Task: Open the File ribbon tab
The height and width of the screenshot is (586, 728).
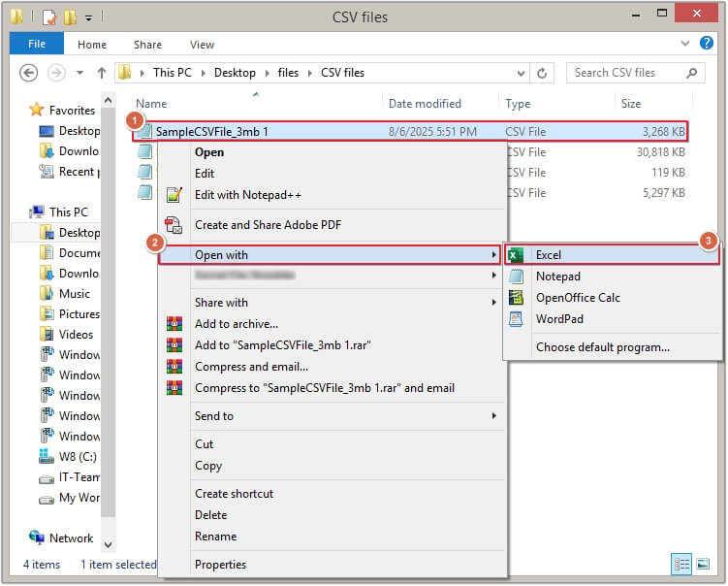Action: [x=37, y=44]
